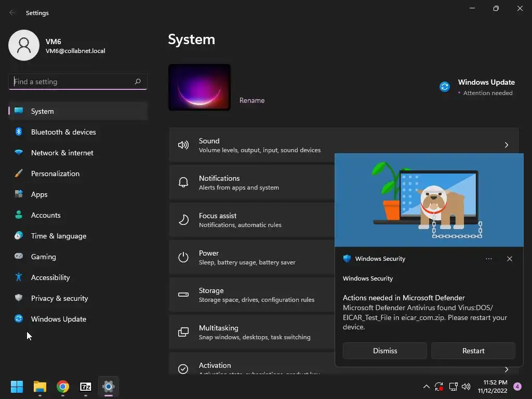This screenshot has height=399, width=532.
Task: Dismiss the Windows Security notification
Action: (x=385, y=351)
